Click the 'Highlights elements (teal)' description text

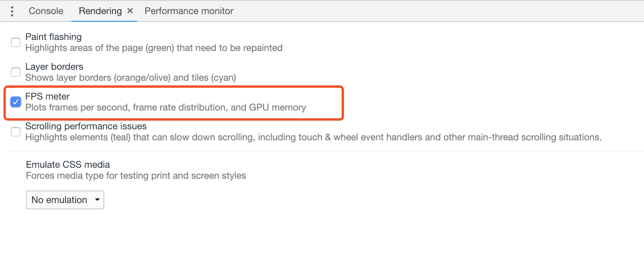313,137
